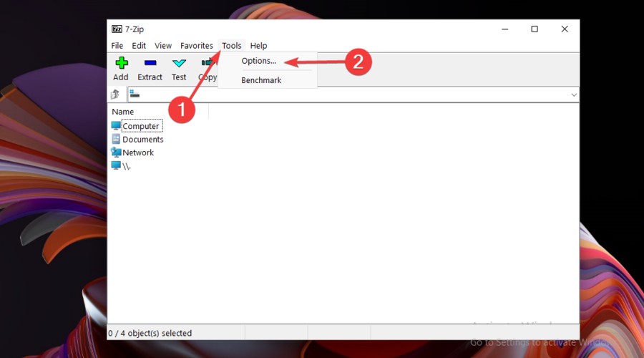This screenshot has width=644, height=358.
Task: Click the Documents item icon
Action: pos(116,139)
